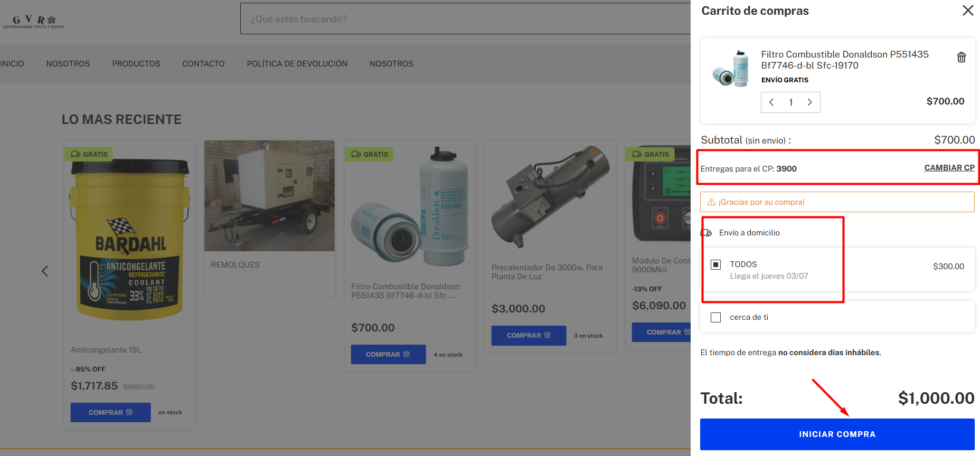Decrease cart item quantity with left chevron
Viewport: 980px width, 456px height.
[771, 102]
